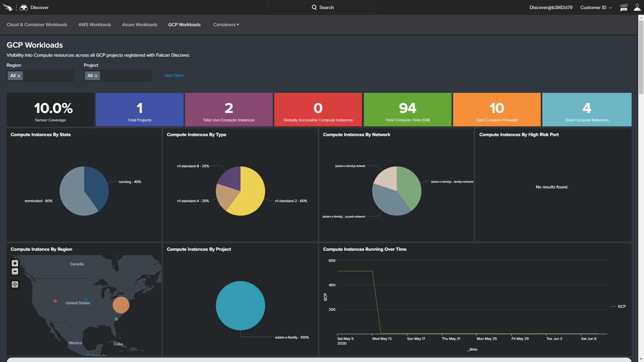Image resolution: width=644 pixels, height=362 pixels.
Task: Open the Total Projects tile
Action: click(140, 110)
